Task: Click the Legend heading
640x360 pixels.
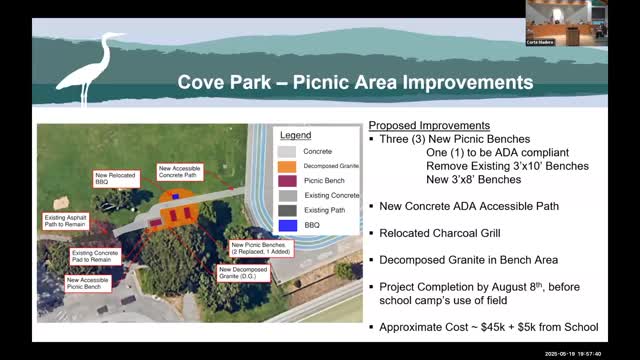Action: coord(296,135)
